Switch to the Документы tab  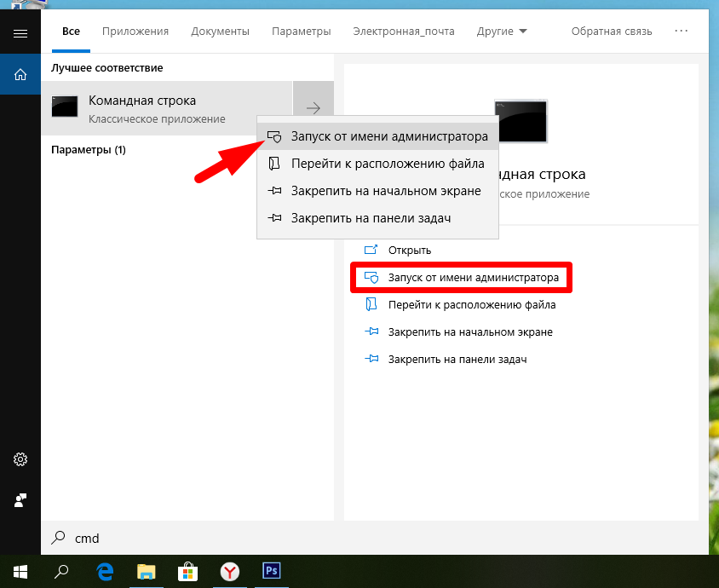click(220, 32)
